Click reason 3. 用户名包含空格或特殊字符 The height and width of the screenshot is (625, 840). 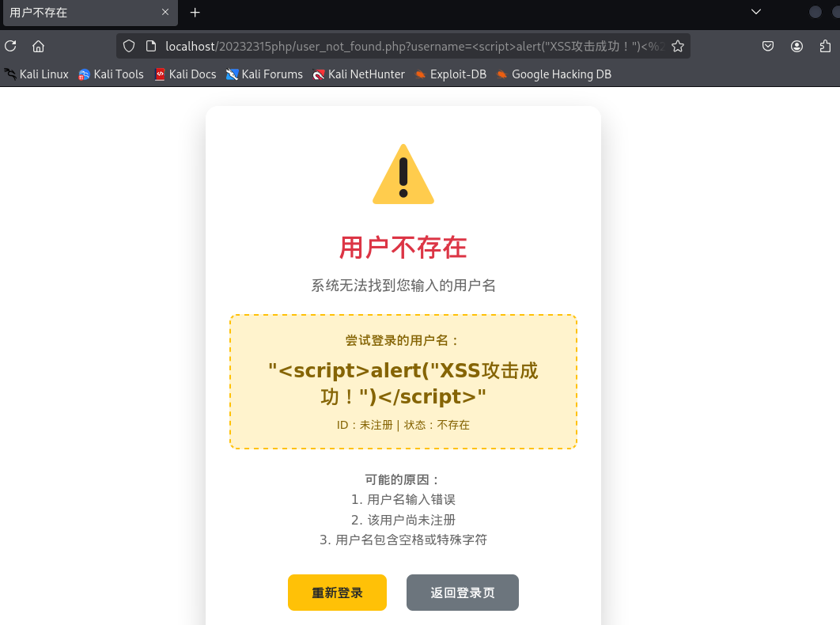coord(403,540)
